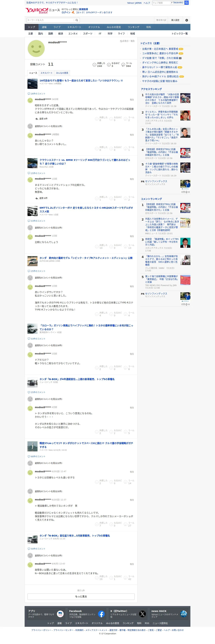
Task: Open settings gear icon
Action: point(187,20)
